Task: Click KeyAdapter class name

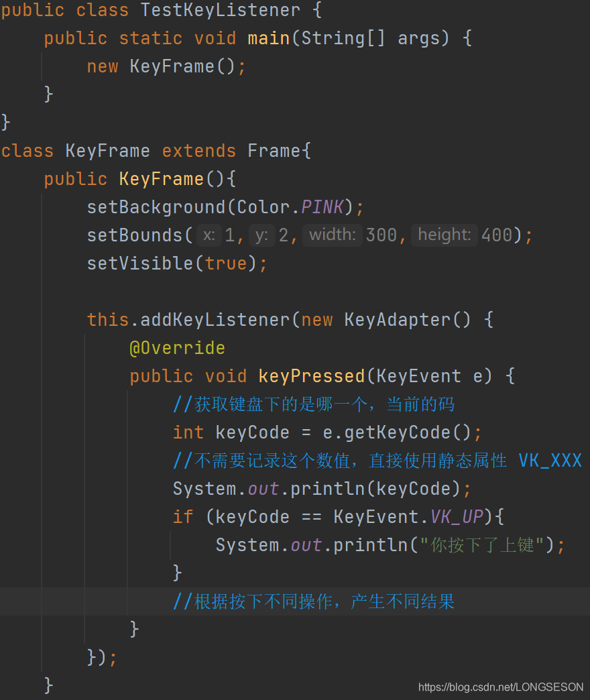Action: pyautogui.click(x=397, y=320)
